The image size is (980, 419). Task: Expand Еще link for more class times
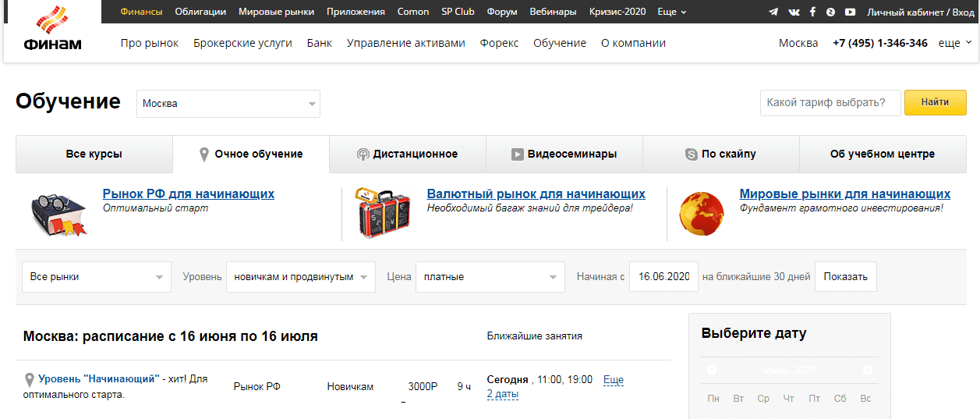coord(614,380)
